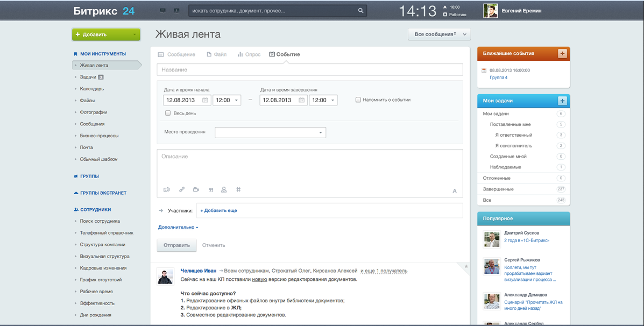Check Напомнить о событии
The image size is (644, 326).
[x=358, y=100]
